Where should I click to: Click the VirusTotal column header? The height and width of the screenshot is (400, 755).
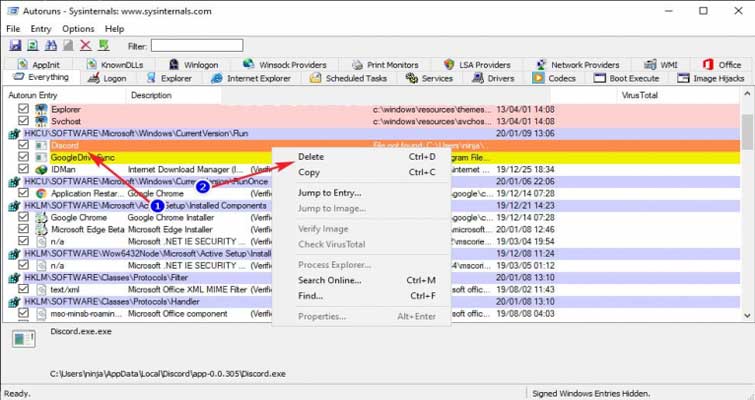pos(678,95)
